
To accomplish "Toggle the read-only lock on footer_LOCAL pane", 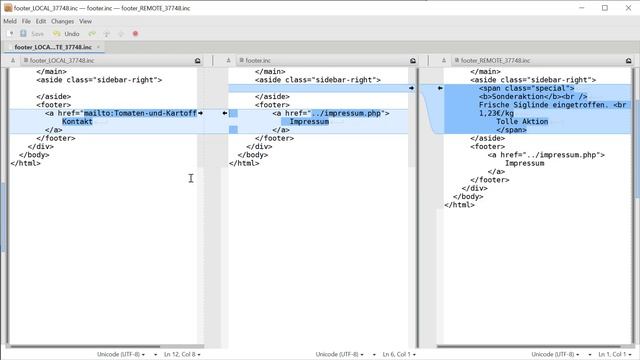I will (x=198, y=60).
